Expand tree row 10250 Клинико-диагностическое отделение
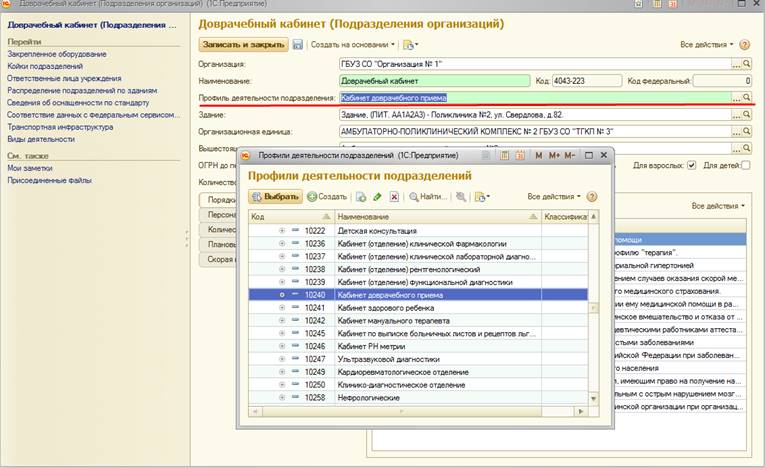 [x=282, y=384]
